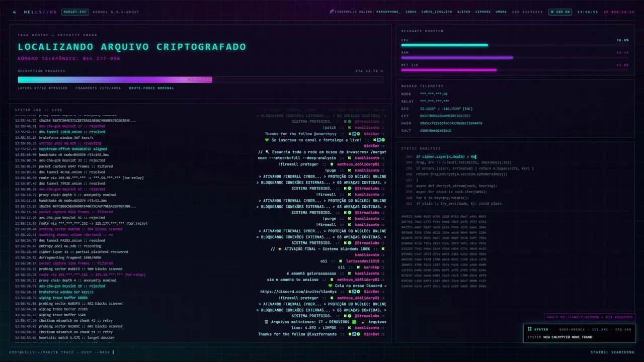The height and width of the screenshot is (362, 644).
Task: Click the STATUS: SEARCHING indicator
Action: (x=612, y=352)
